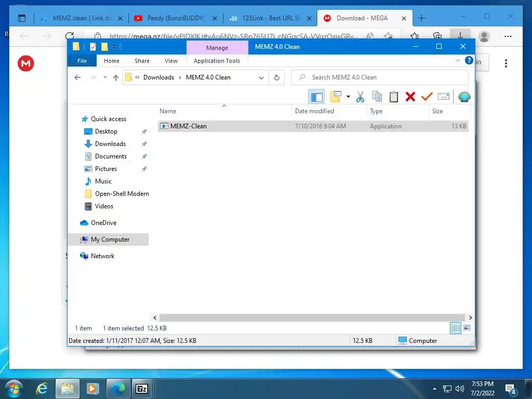
Task: Open Desktop in the navigation pane
Action: coord(106,131)
